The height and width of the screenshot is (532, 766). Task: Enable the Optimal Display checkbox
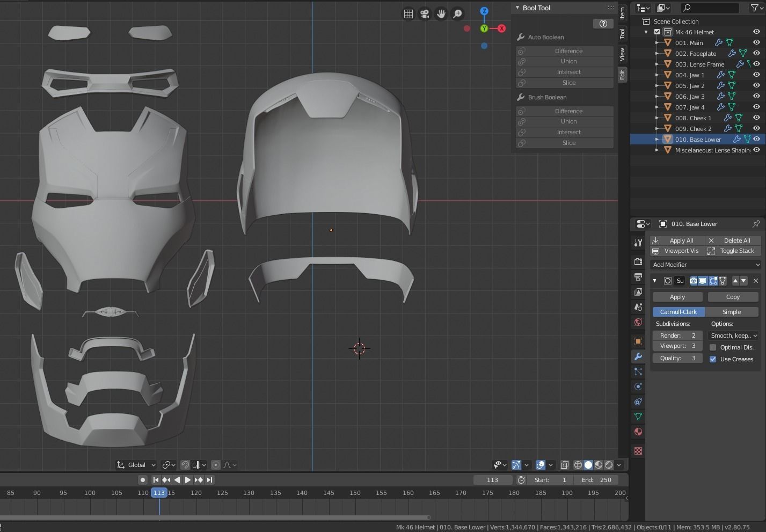[x=713, y=347]
